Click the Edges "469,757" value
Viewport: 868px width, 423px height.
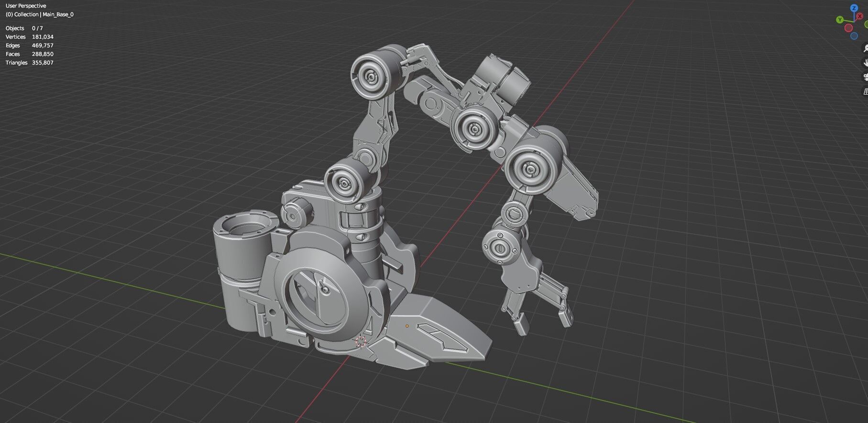(x=43, y=45)
